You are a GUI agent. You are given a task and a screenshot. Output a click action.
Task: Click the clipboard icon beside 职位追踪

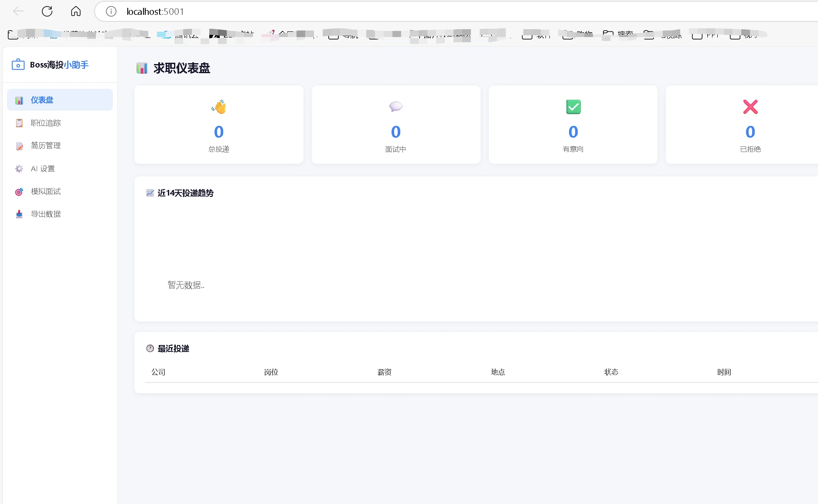(x=19, y=123)
